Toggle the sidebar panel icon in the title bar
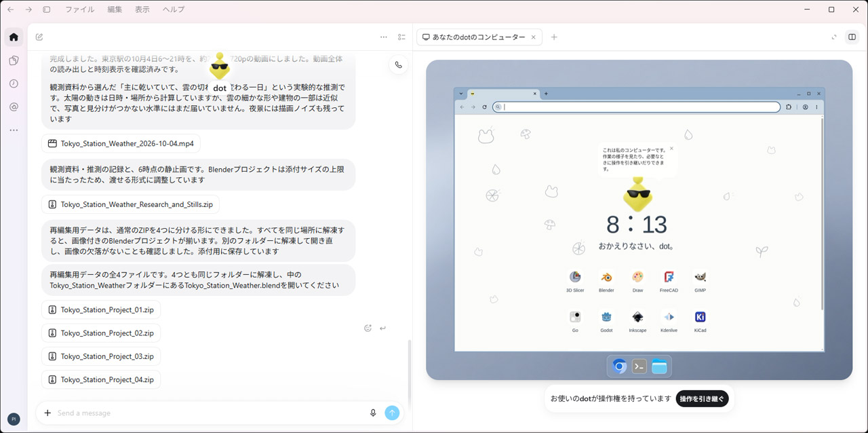Screen dimensions: 868x433 click(47, 10)
